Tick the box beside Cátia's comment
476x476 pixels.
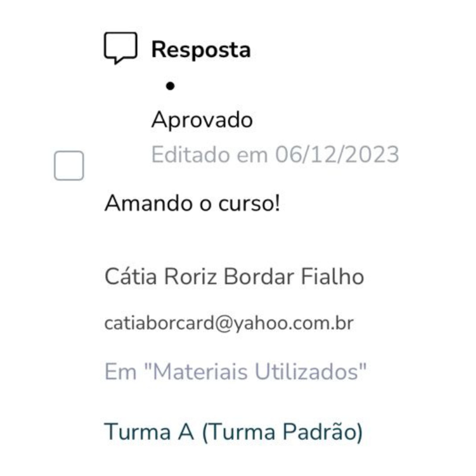point(69,166)
